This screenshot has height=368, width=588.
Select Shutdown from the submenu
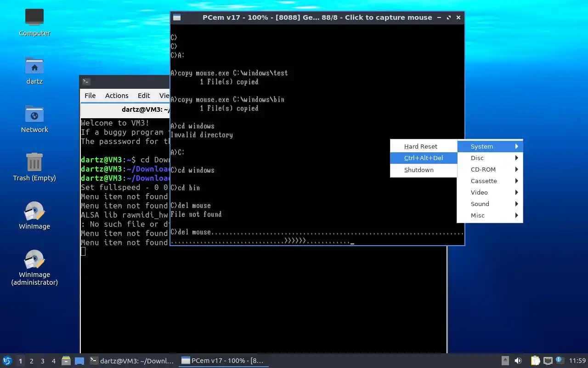424,170
